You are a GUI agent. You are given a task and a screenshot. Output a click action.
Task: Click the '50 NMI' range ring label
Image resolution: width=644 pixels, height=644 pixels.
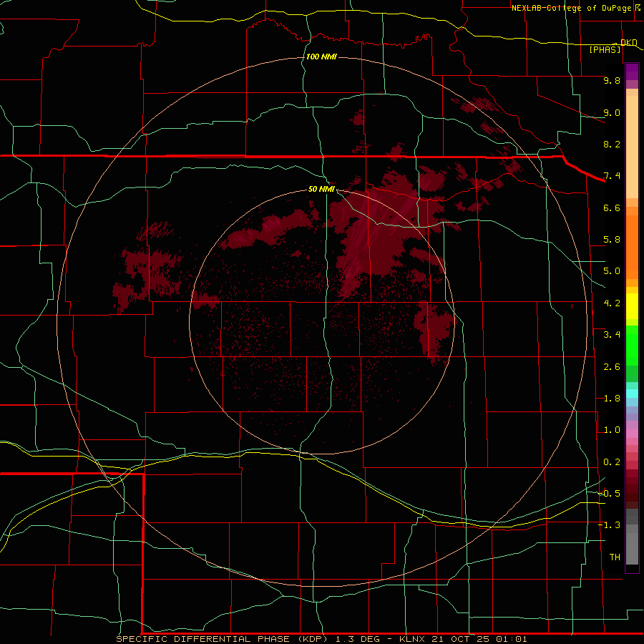tap(321, 189)
